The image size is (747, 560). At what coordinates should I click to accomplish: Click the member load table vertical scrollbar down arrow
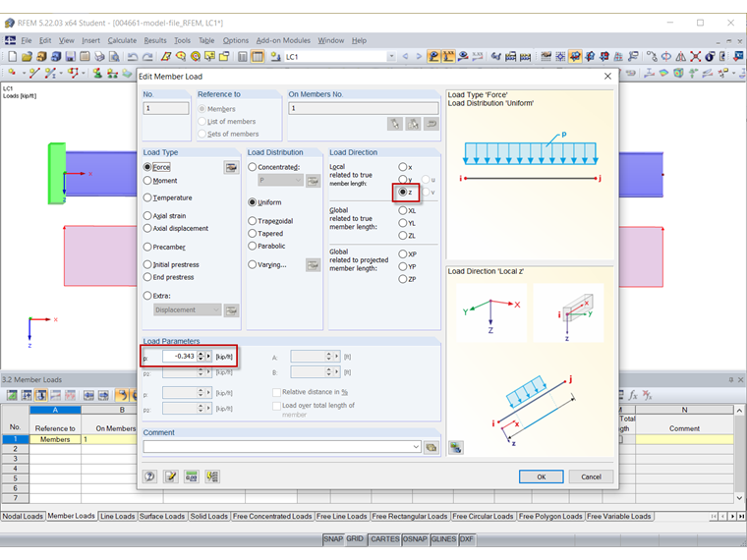tap(739, 498)
